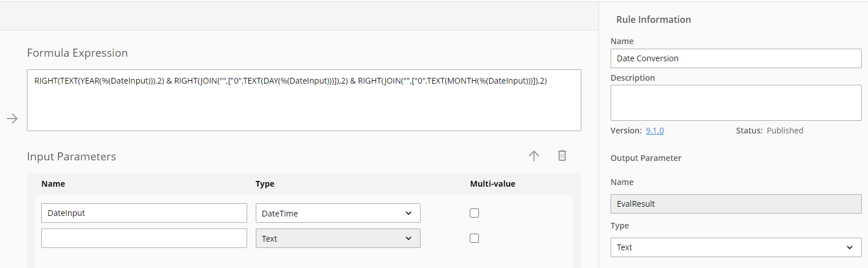This screenshot has width=868, height=268.
Task: Click the Multi-value column header
Action: tap(493, 184)
